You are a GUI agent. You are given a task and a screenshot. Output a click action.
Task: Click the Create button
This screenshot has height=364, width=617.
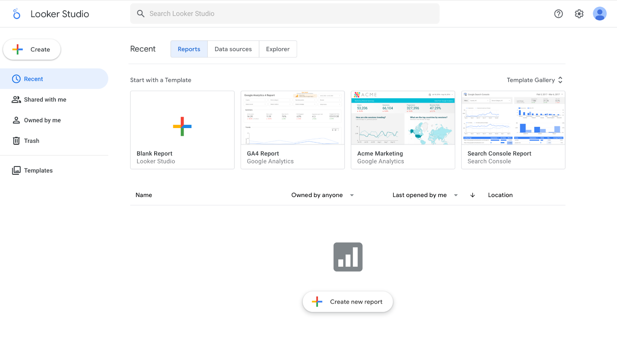tap(32, 49)
